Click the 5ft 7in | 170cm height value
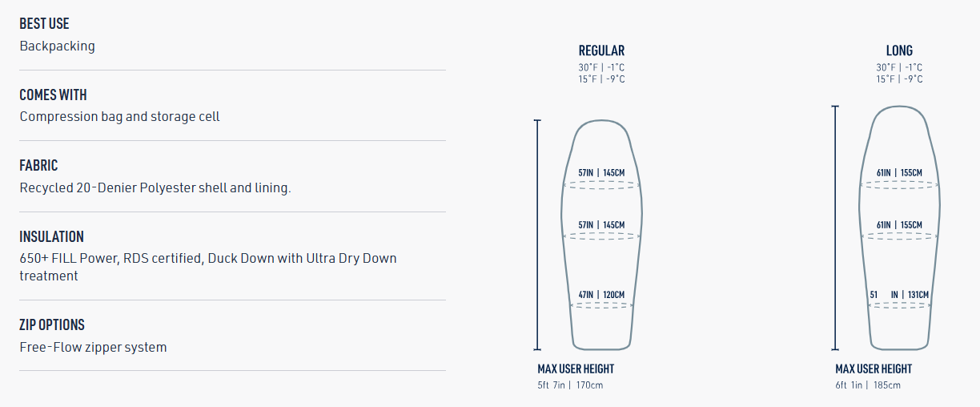 pyautogui.click(x=570, y=385)
